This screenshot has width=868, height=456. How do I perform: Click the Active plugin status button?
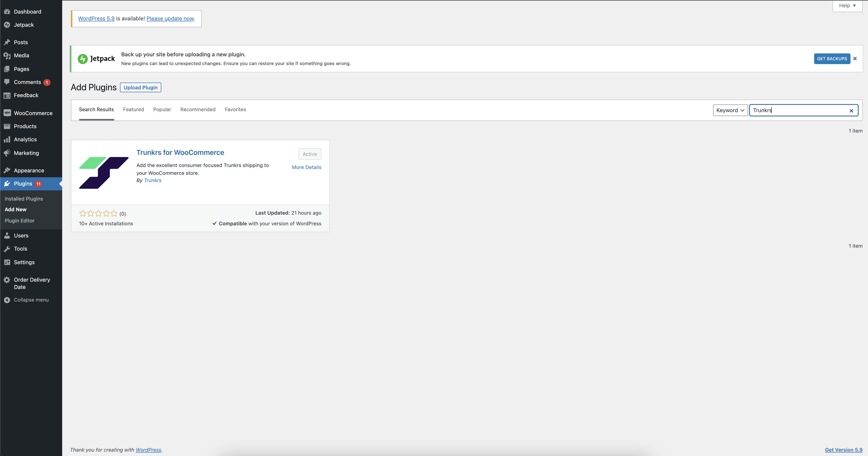310,154
